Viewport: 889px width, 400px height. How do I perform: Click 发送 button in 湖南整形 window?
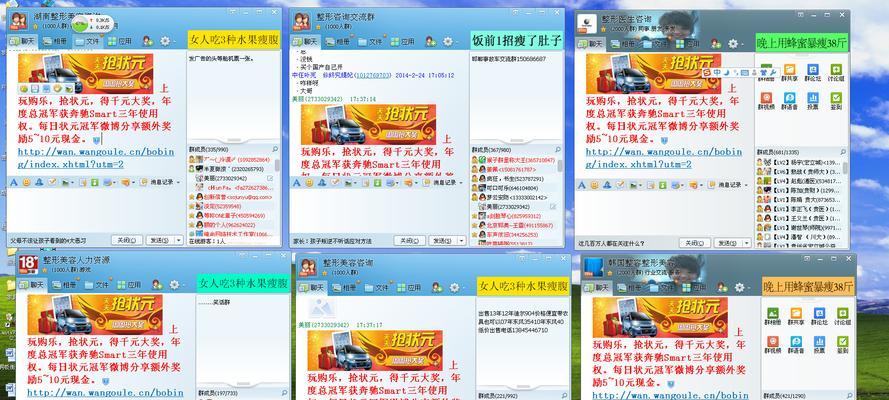click(159, 240)
